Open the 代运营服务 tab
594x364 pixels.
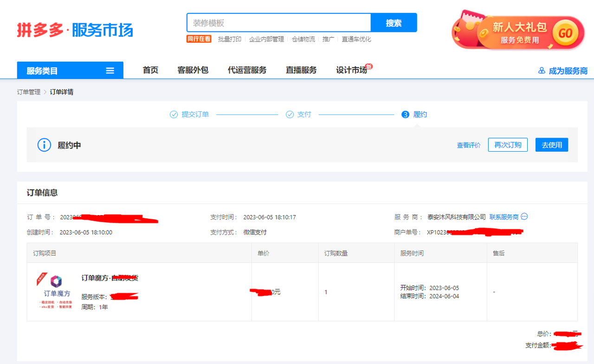[x=247, y=70]
